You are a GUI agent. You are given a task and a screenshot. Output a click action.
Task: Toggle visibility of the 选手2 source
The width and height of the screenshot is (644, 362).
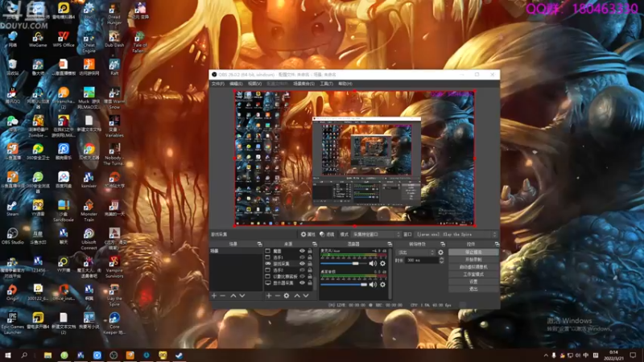pos(302,270)
